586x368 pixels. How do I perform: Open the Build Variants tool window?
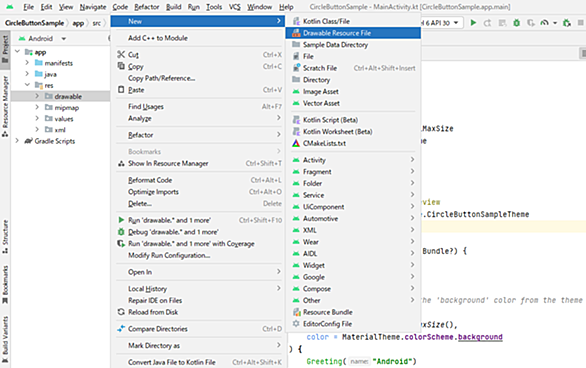5,339
